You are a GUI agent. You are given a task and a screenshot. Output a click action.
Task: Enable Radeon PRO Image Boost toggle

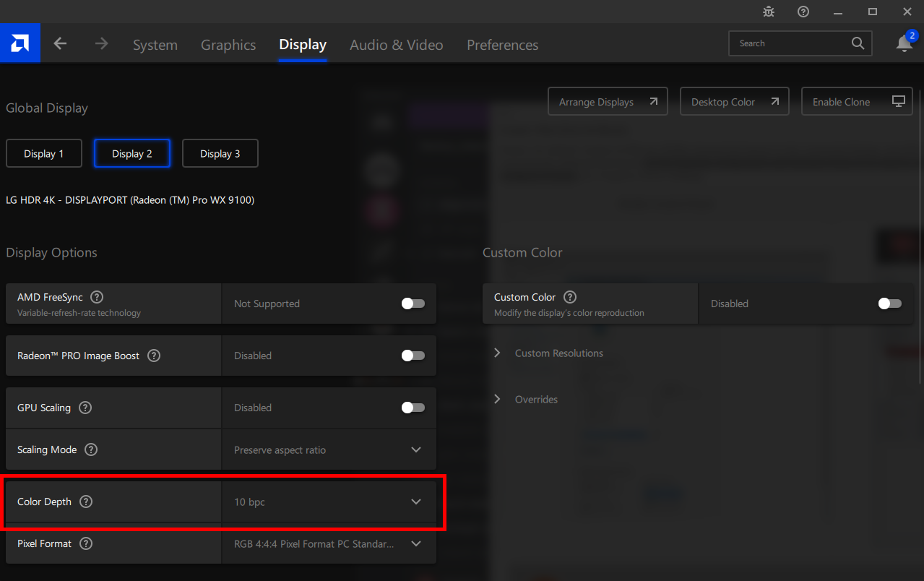pos(413,356)
